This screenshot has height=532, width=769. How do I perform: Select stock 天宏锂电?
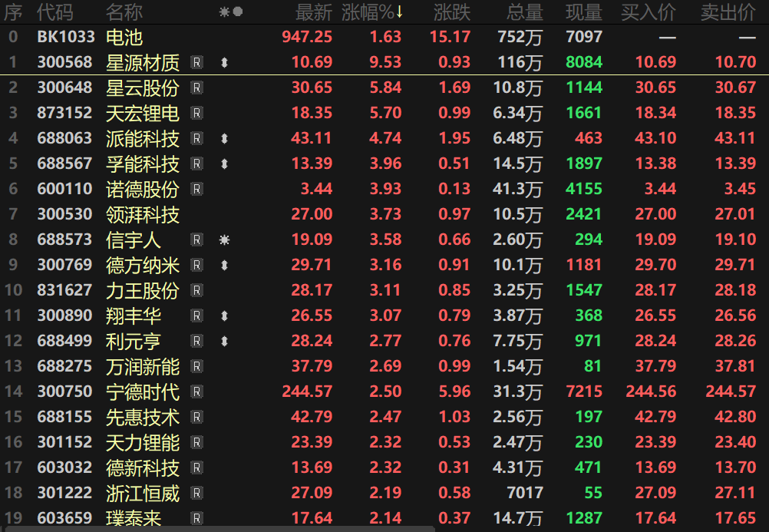[143, 114]
